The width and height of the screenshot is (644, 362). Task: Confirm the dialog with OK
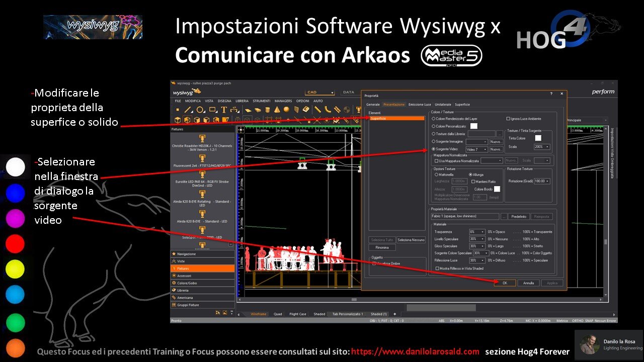[x=505, y=283]
